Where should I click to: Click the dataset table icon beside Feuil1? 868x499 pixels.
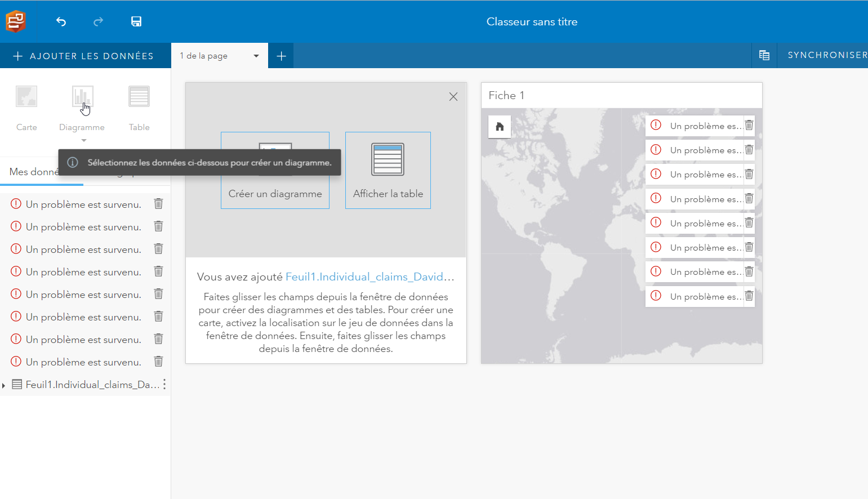click(x=17, y=385)
